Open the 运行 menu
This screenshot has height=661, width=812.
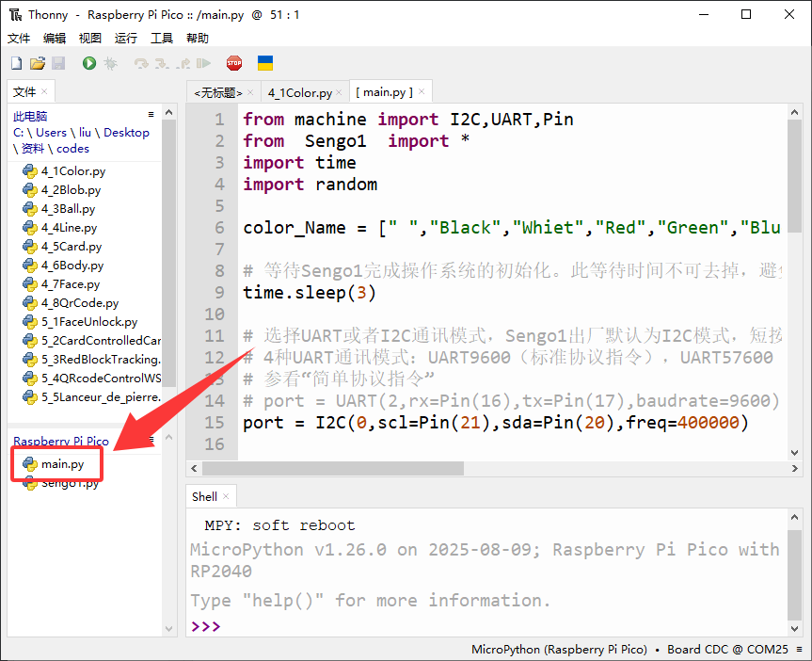point(126,39)
